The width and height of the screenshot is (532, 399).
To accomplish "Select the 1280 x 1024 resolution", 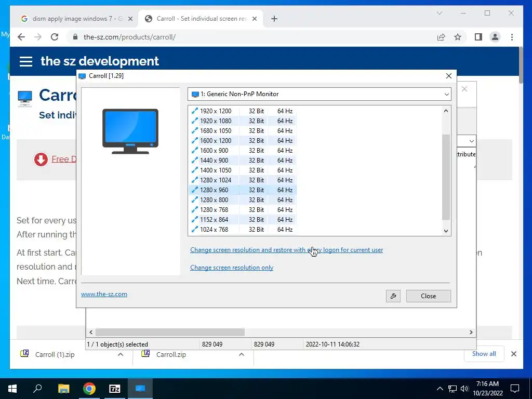I will click(242, 180).
